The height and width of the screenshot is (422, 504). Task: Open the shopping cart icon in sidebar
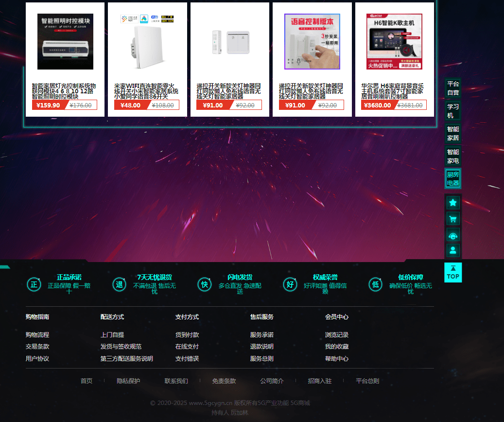[x=453, y=219]
